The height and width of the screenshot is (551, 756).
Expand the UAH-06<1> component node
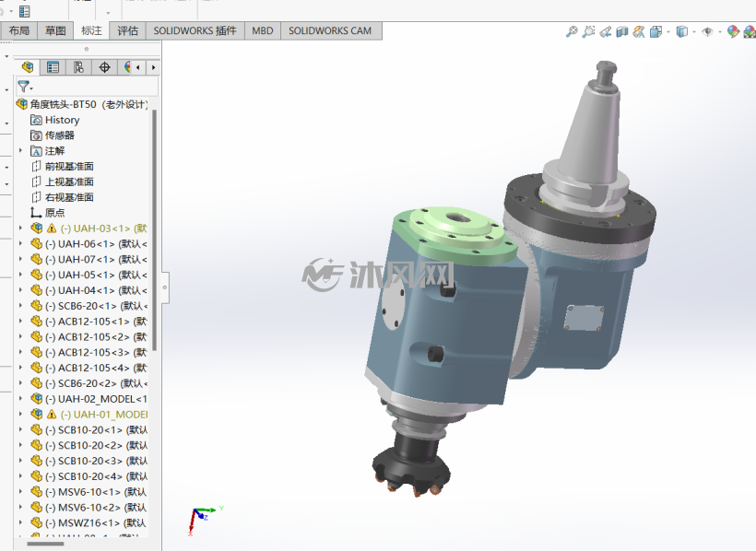(20, 244)
